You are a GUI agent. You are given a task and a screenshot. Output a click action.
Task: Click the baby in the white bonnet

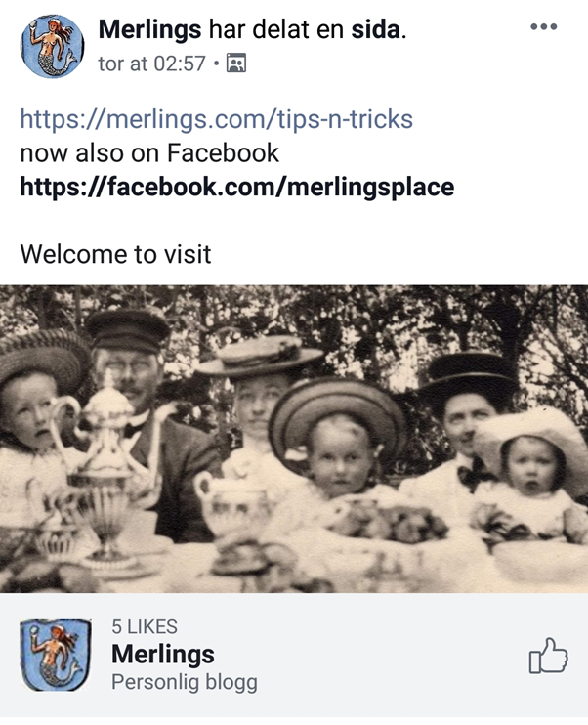point(531,469)
